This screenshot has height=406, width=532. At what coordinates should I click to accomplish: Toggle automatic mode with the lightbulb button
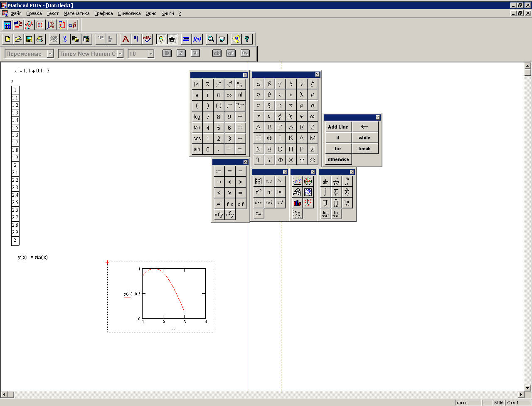[161, 39]
